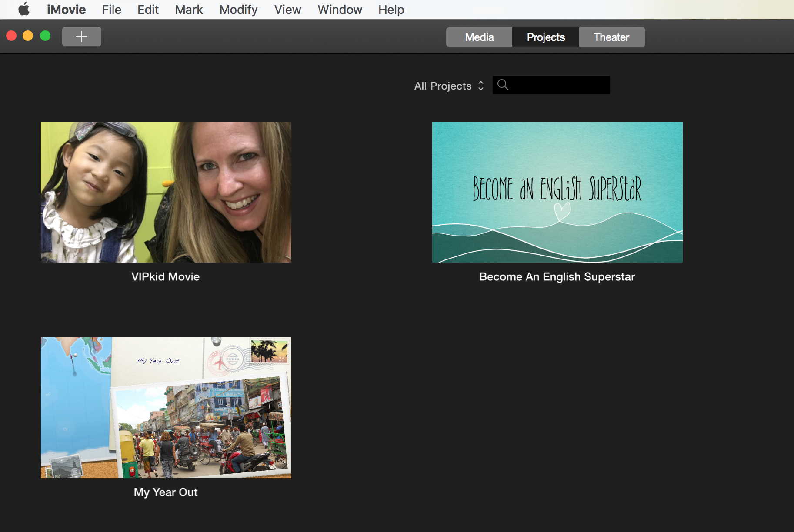Open the Apple menu
This screenshot has height=532, width=794.
coord(24,9)
